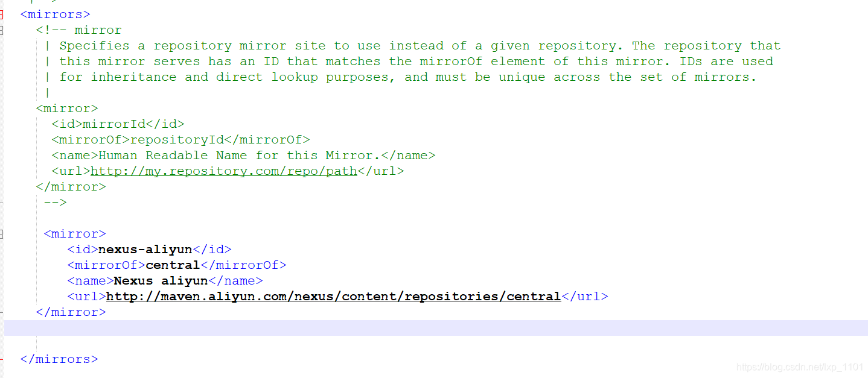
Task: Click the line starting 'for inheritance and direct lookup'
Action: pos(408,77)
